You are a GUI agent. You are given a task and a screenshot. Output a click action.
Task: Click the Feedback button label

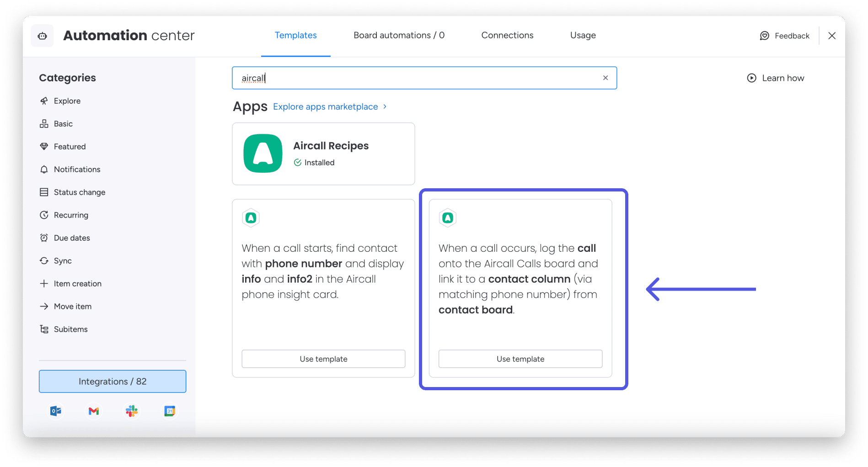pyautogui.click(x=792, y=36)
